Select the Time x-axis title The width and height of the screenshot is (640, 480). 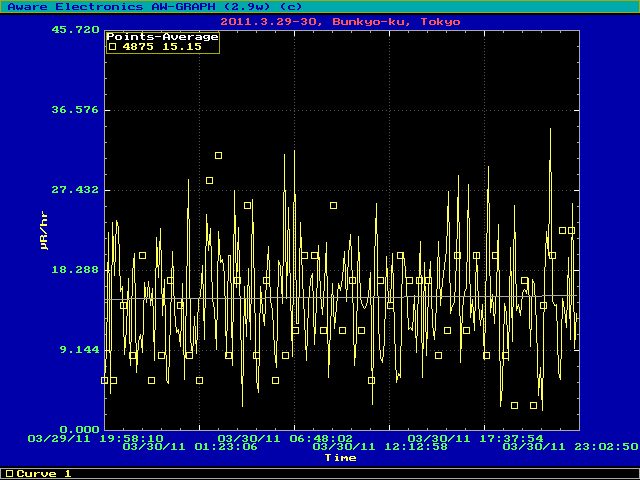point(340,458)
